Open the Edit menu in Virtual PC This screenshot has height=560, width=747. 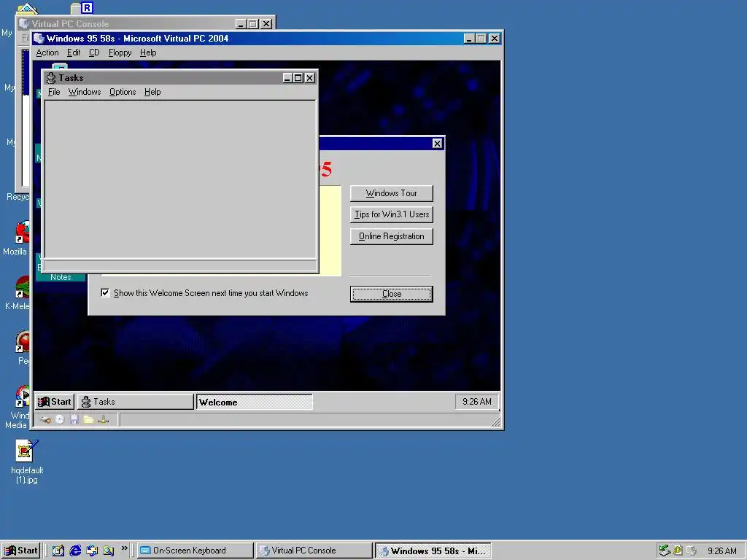tap(74, 52)
